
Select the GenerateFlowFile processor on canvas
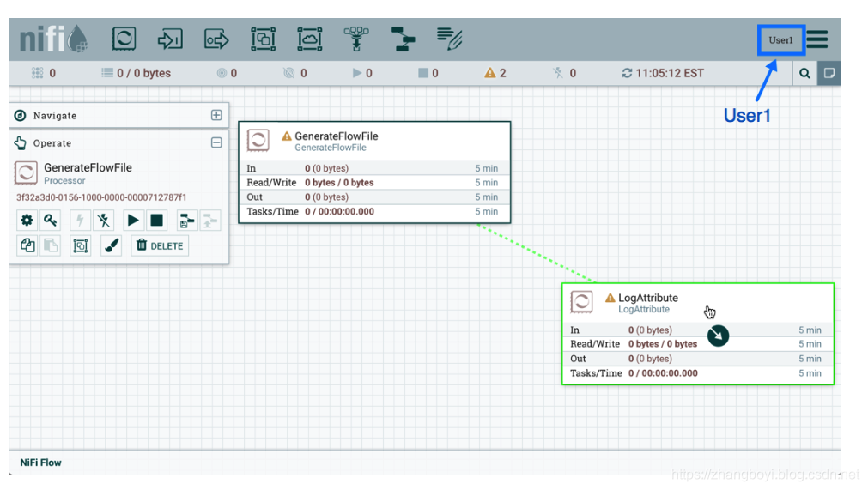374,172
